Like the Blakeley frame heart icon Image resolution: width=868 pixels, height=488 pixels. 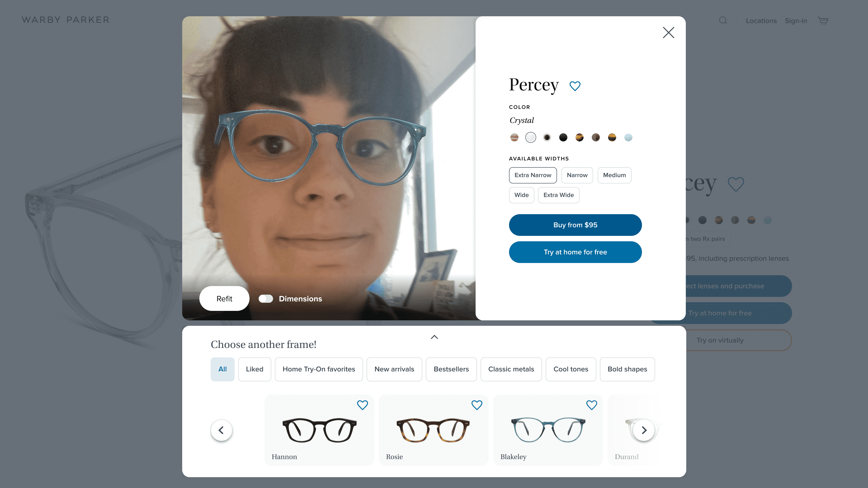click(591, 405)
